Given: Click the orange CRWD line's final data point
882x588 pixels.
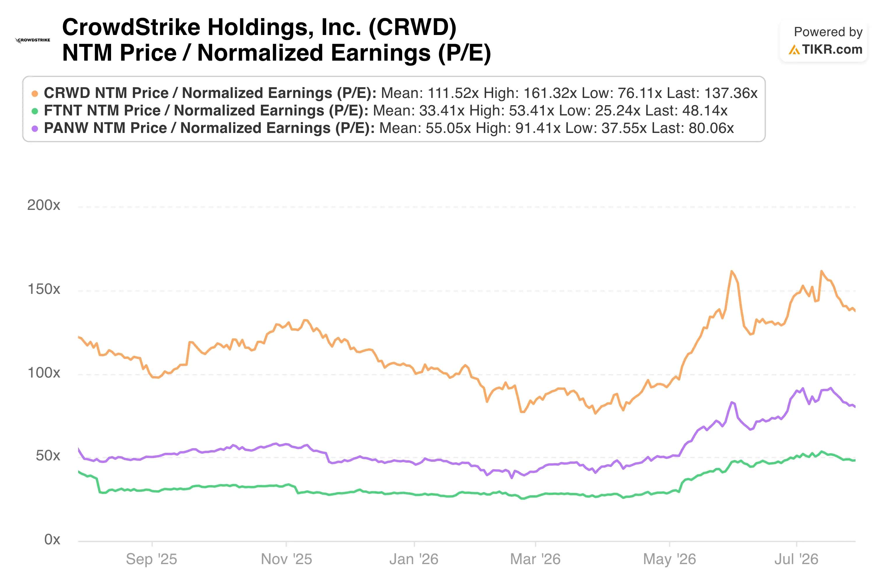Looking at the screenshot, I should point(855,310).
